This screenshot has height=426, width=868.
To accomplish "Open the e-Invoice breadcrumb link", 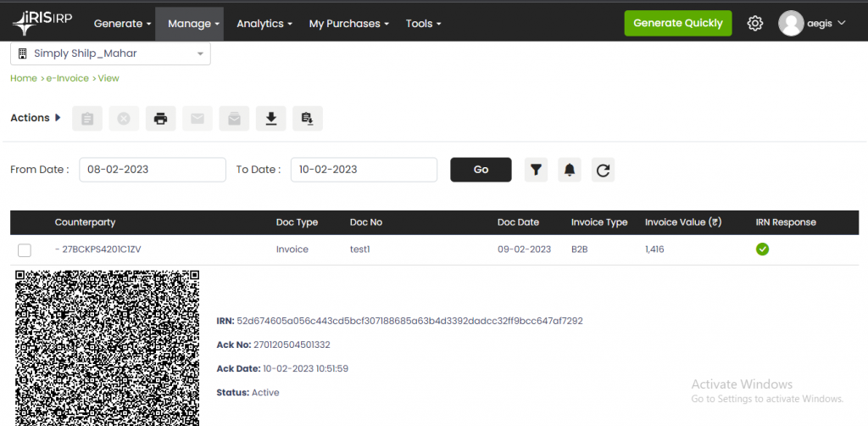I will click(x=67, y=78).
